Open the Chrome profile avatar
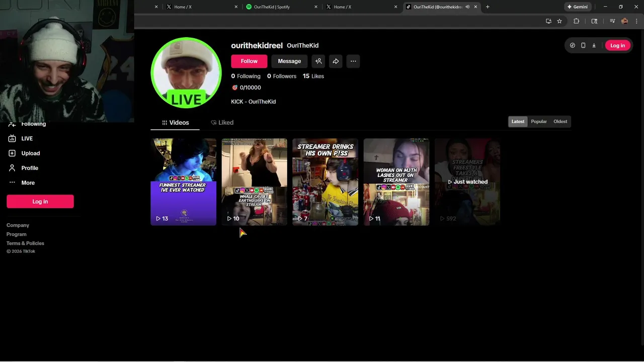Screen dimensions: 644x362 tap(624, 21)
